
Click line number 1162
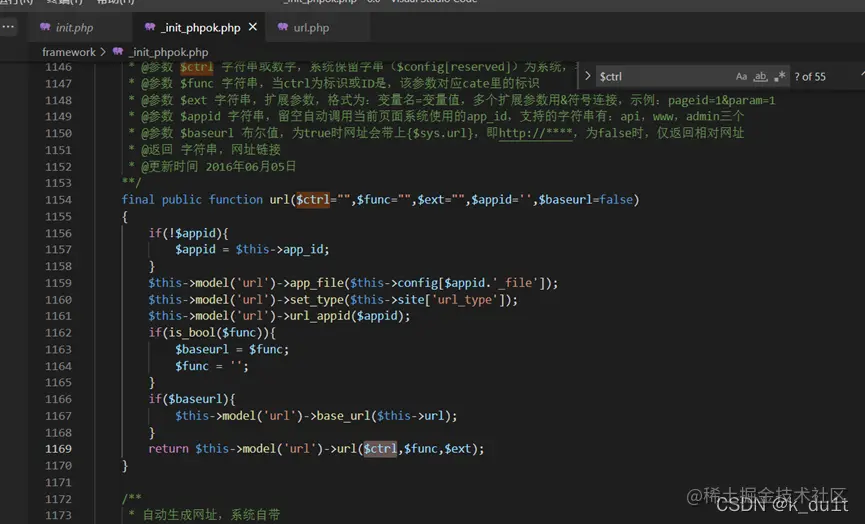click(58, 333)
